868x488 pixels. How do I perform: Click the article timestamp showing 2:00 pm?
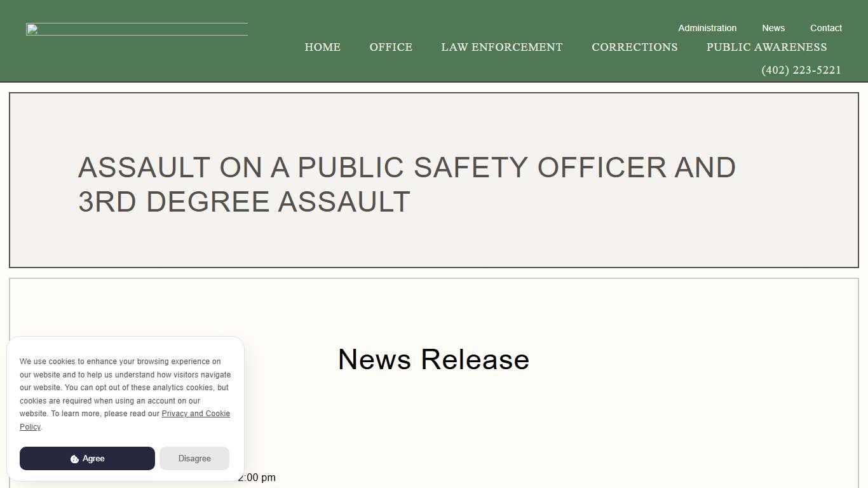(257, 477)
